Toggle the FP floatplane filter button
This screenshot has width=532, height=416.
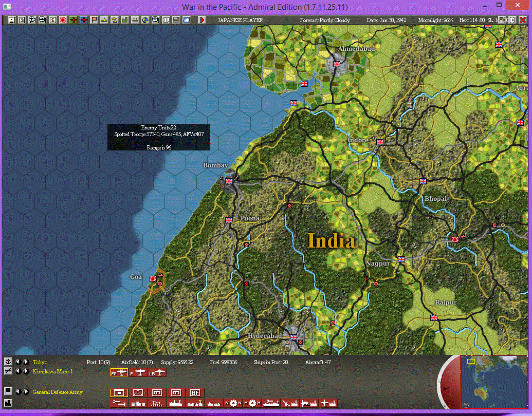coord(119,373)
